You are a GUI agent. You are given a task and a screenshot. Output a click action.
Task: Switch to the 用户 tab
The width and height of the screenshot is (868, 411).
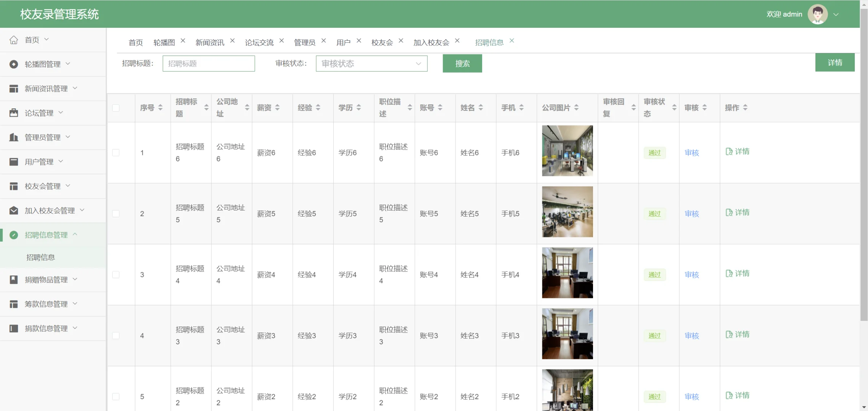click(x=343, y=42)
